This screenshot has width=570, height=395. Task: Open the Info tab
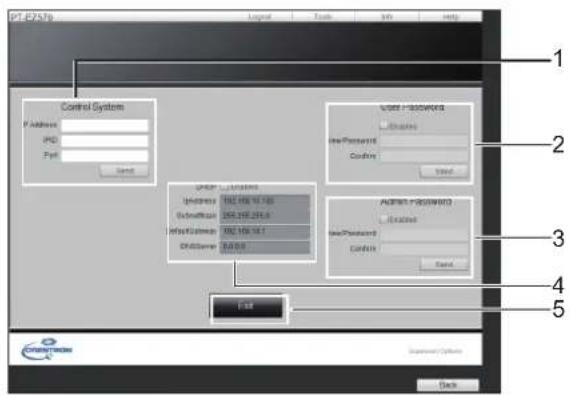click(386, 17)
